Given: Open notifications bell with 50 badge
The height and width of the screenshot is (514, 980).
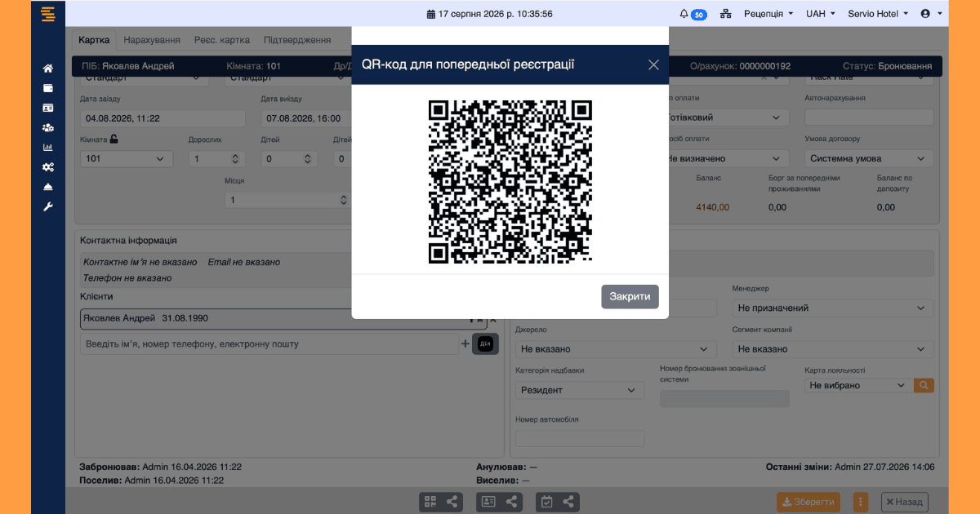Looking at the screenshot, I should pos(693,14).
